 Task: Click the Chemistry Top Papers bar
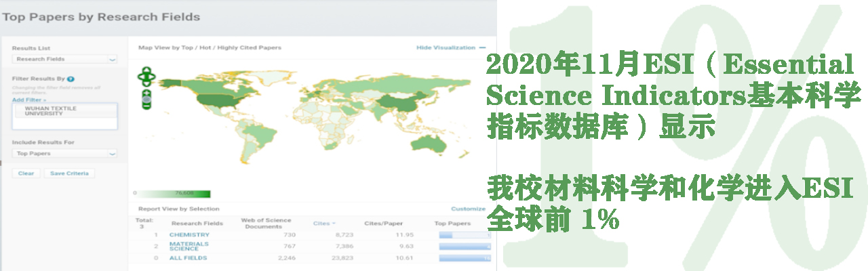(465, 235)
